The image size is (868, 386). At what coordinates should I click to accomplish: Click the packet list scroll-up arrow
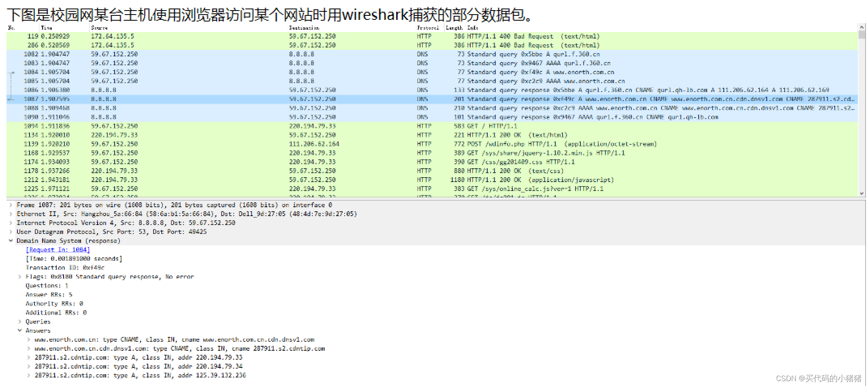(862, 28)
